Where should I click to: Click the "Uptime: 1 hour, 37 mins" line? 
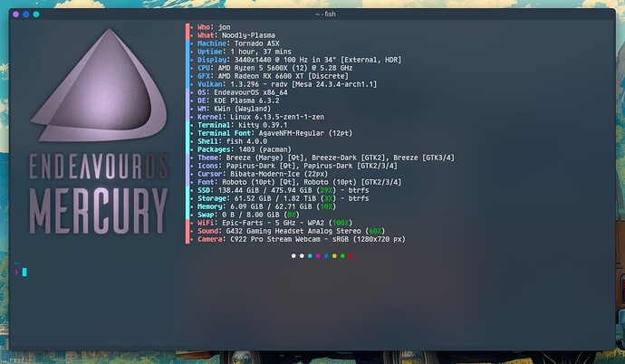click(245, 52)
